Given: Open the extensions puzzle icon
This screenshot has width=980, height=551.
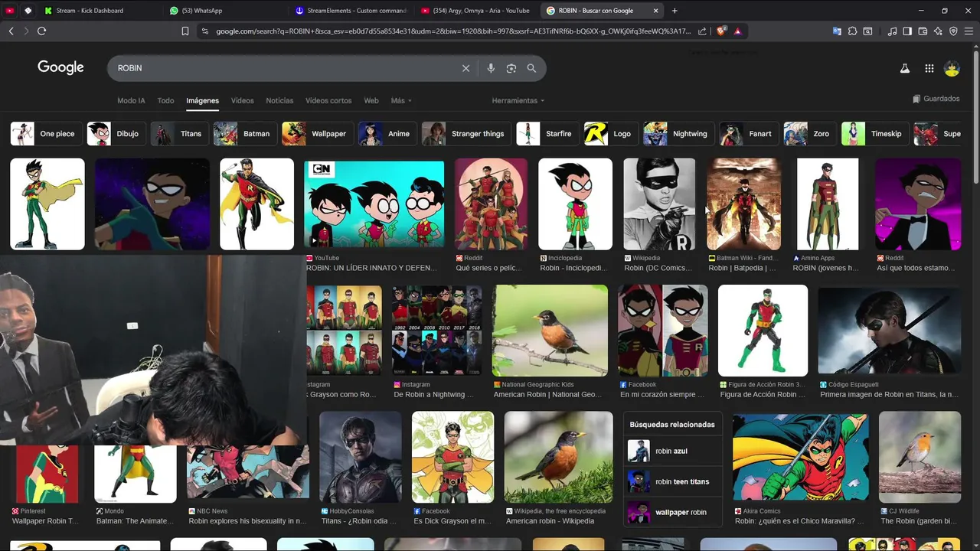Looking at the screenshot, I should tap(852, 31).
